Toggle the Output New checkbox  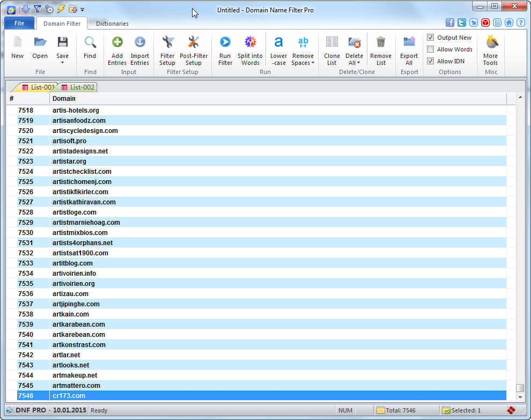(431, 38)
